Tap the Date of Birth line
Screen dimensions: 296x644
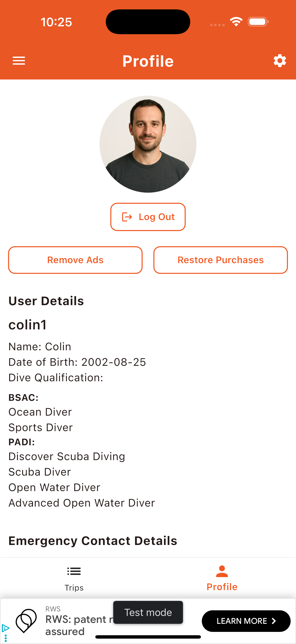point(77,362)
